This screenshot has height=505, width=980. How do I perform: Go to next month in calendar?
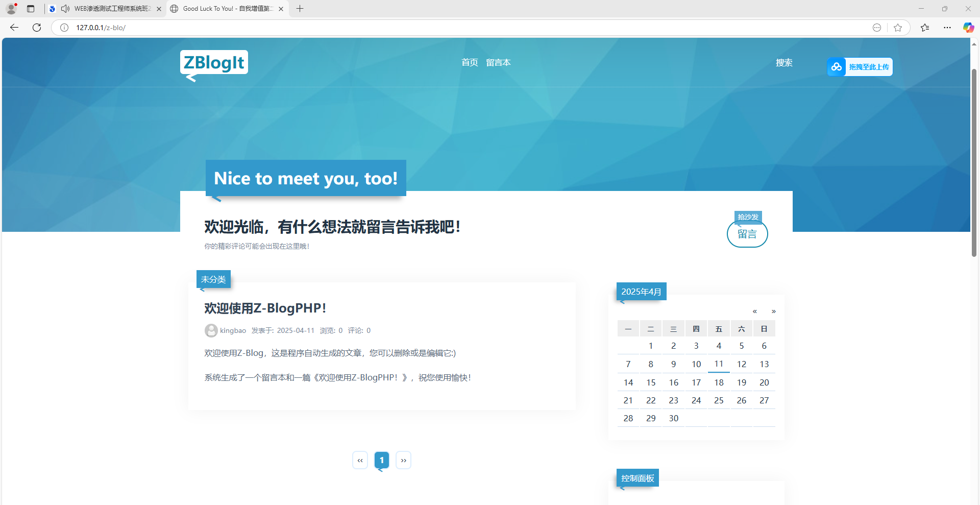point(773,311)
